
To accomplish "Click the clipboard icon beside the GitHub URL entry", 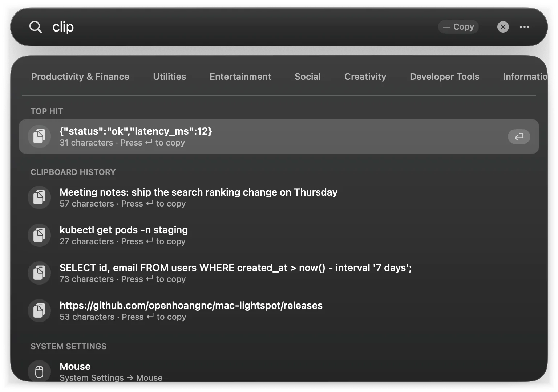I will click(39, 311).
